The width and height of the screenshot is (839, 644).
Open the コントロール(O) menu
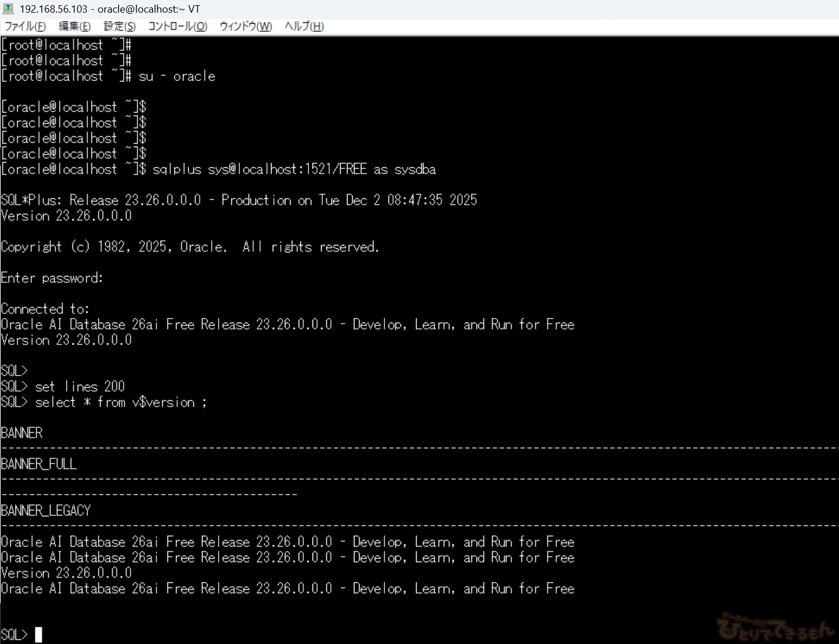pos(177,26)
